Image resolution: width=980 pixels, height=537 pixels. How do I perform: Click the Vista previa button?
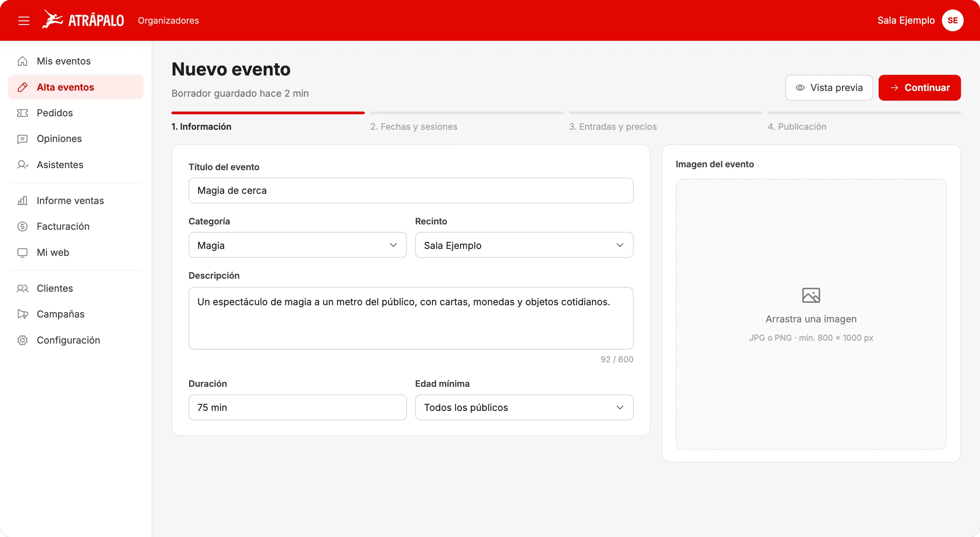click(x=829, y=88)
